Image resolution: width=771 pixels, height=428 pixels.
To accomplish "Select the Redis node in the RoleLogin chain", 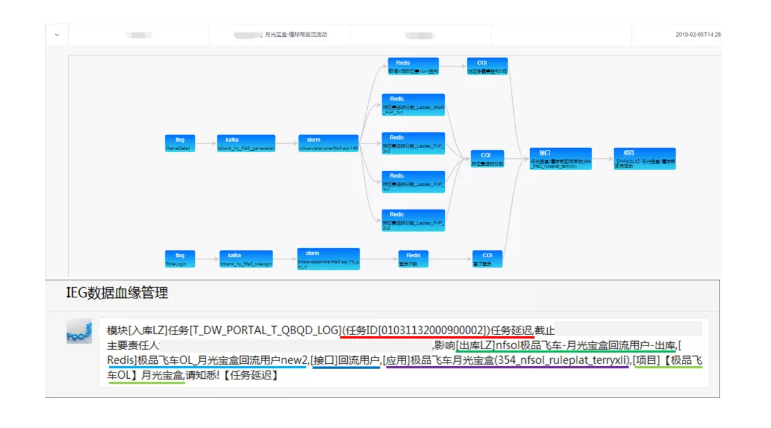I will tap(413, 259).
